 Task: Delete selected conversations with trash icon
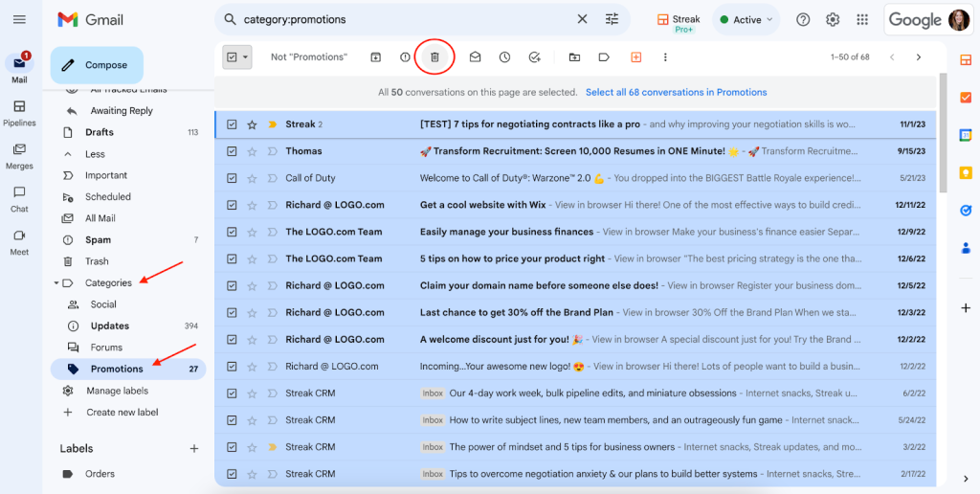tap(435, 56)
